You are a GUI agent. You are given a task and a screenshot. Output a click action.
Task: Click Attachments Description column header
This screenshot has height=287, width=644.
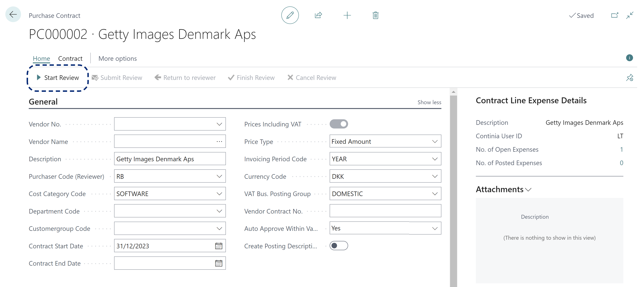[x=535, y=217]
